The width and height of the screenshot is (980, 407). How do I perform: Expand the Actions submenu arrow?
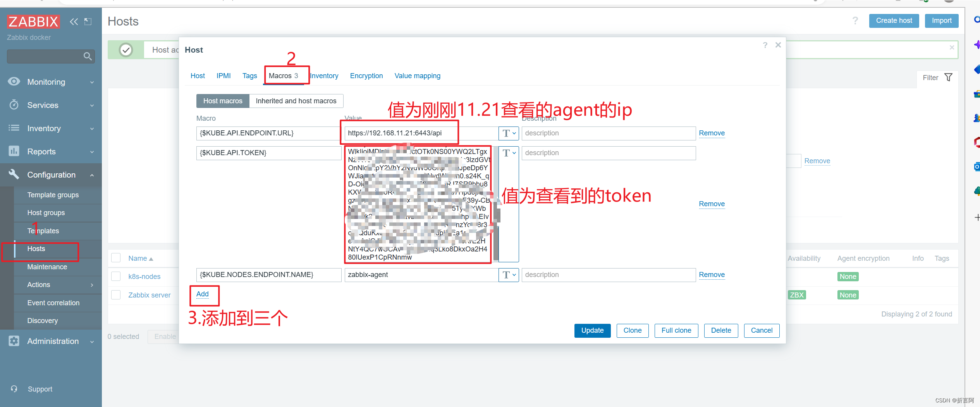[x=92, y=285]
